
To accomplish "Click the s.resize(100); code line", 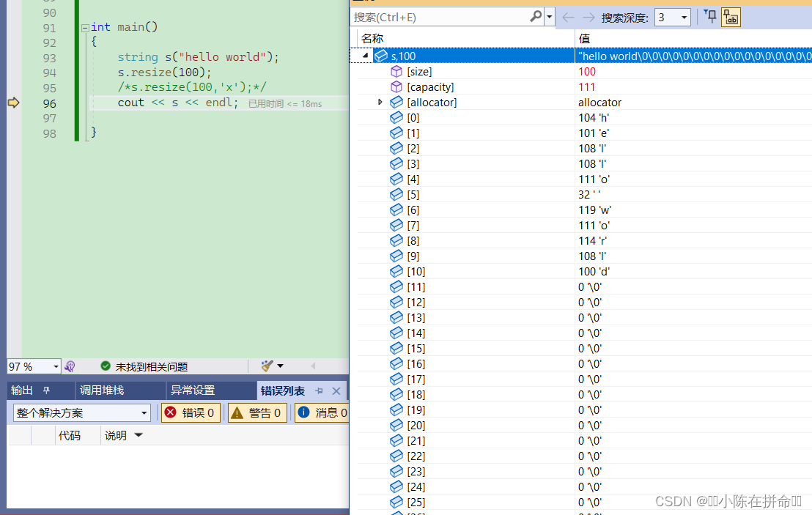I will click(x=164, y=72).
